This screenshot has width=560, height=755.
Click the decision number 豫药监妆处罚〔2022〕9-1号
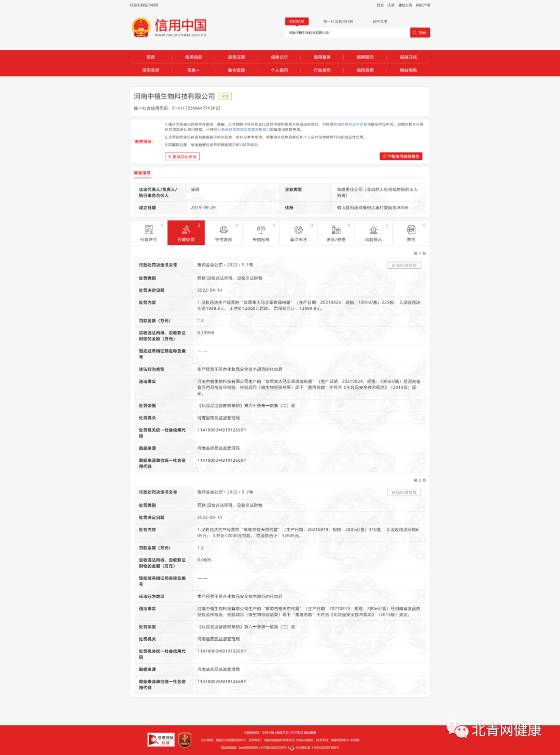(x=225, y=265)
